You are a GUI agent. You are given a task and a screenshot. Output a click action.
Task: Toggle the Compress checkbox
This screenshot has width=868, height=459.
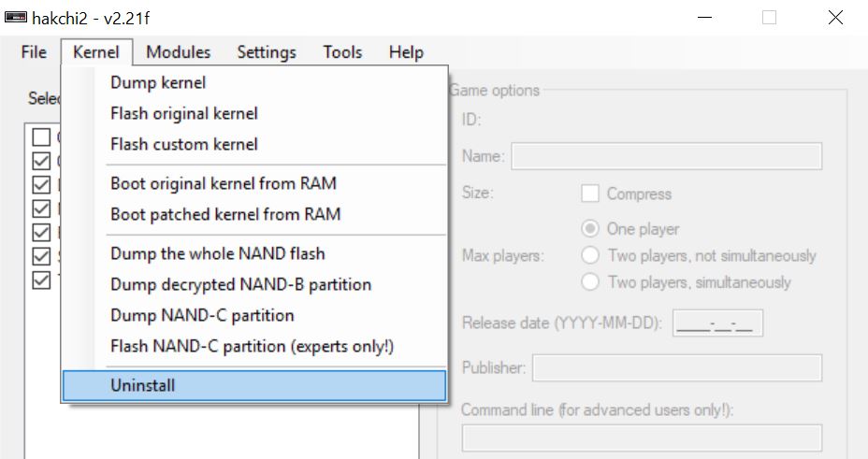coord(590,194)
